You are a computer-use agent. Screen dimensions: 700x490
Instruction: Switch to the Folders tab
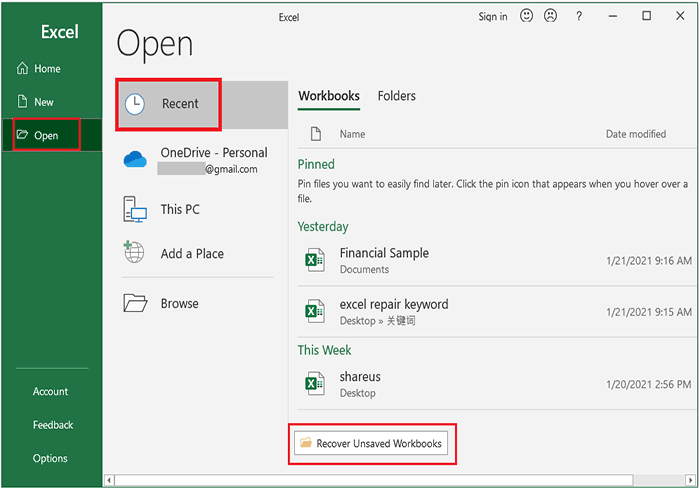(396, 96)
